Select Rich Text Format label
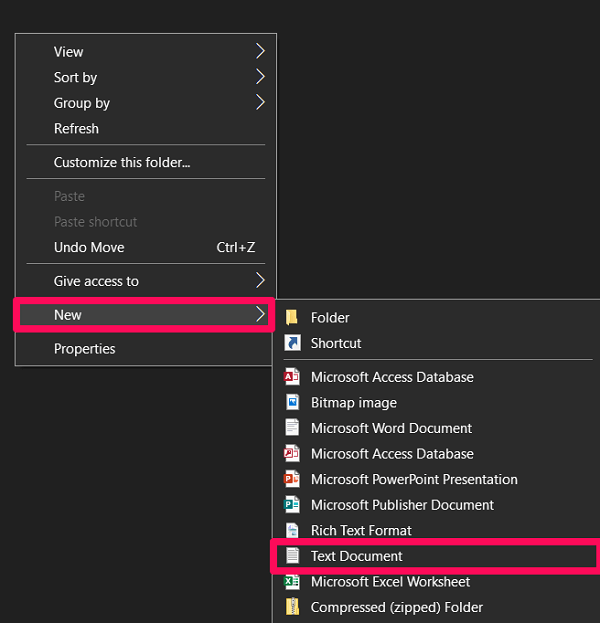Image resolution: width=600 pixels, height=623 pixels. [x=361, y=530]
